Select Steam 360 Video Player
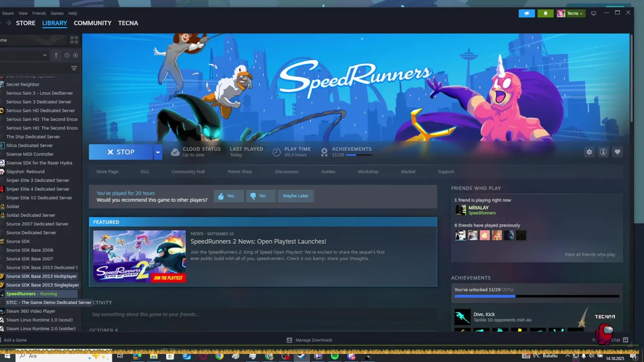644x362 pixels. pyautogui.click(x=31, y=311)
